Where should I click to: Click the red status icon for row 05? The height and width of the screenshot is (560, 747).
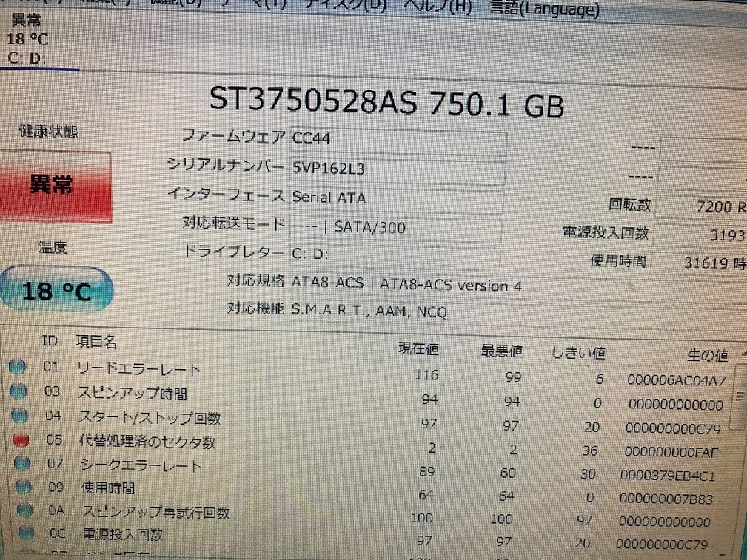(21, 440)
